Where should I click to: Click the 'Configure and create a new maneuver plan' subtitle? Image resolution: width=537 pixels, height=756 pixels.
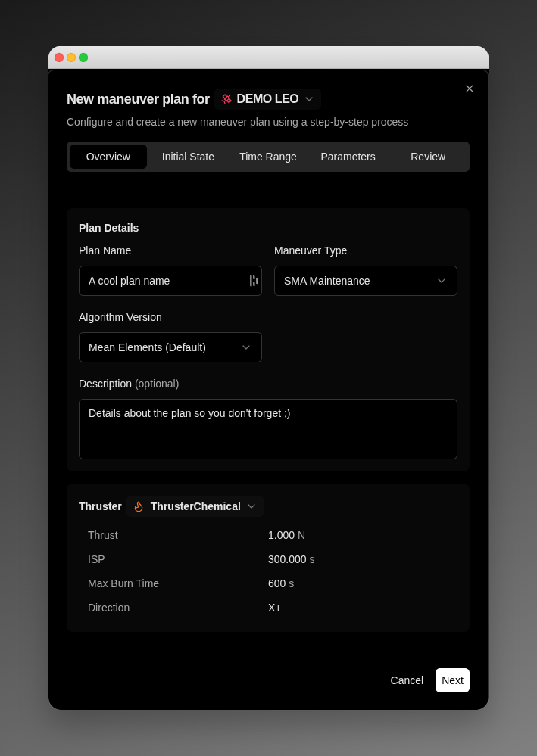[237, 122]
